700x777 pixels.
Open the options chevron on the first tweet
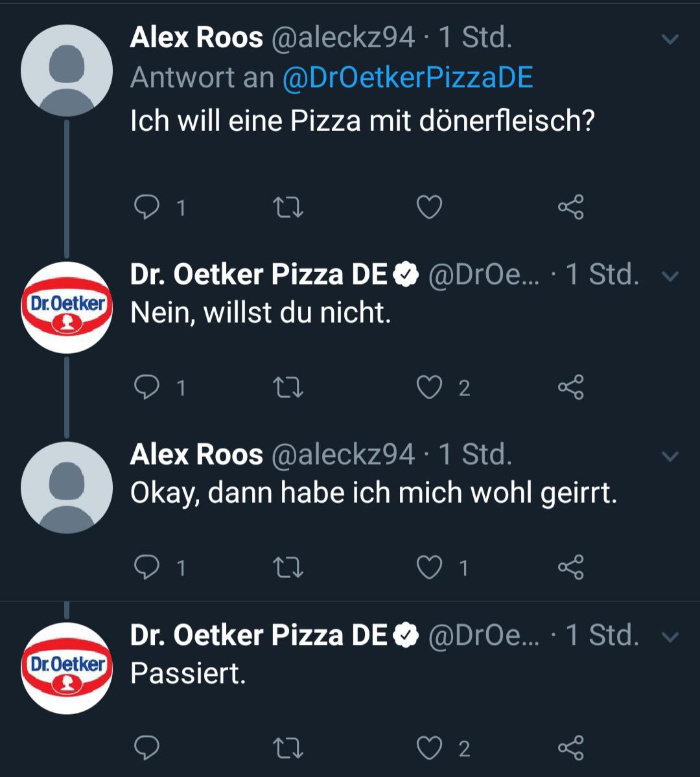670,40
